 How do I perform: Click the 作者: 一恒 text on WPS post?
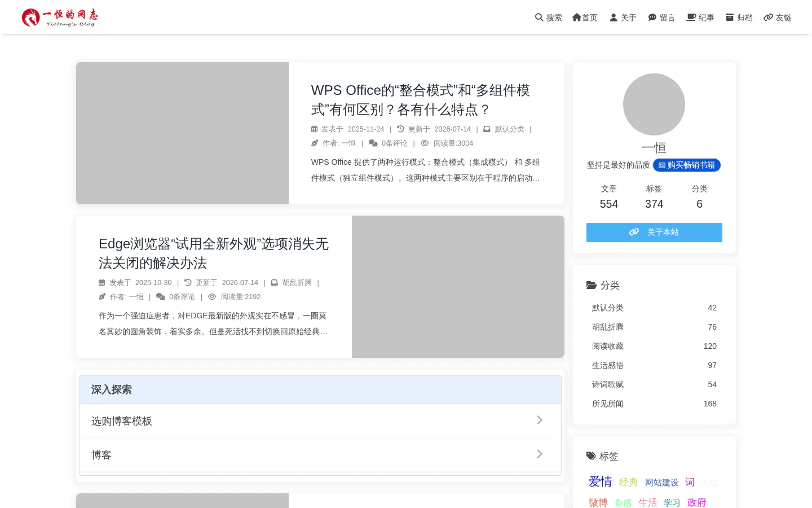[x=339, y=143]
